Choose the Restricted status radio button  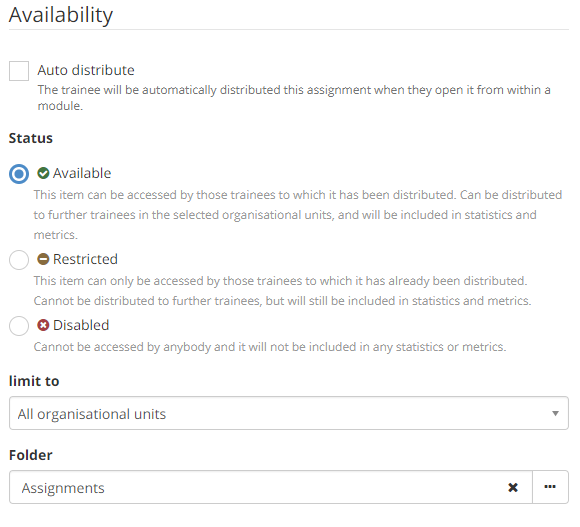pos(19,260)
